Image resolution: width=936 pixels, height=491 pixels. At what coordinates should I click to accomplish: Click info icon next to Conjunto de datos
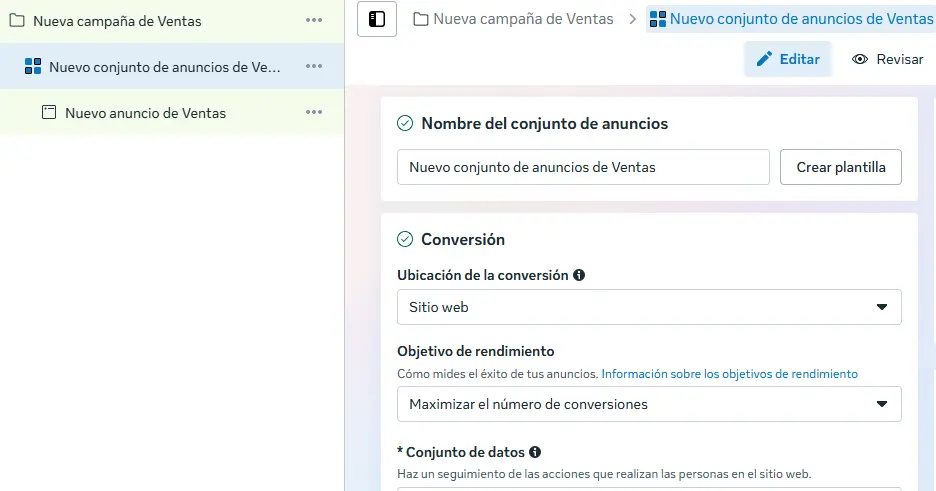point(535,452)
